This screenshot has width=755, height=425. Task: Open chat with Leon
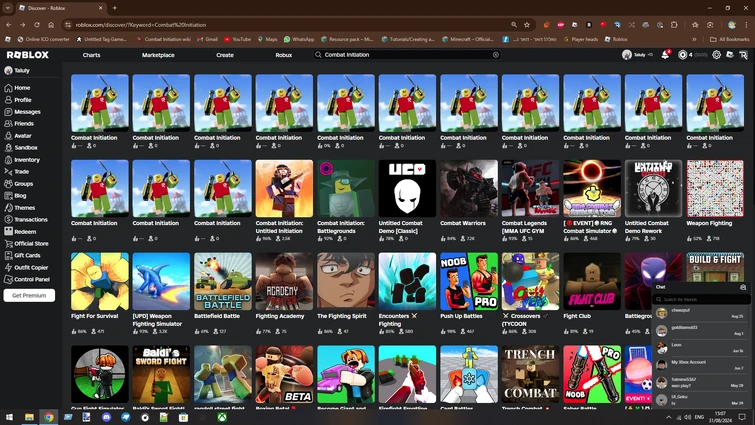[x=701, y=348]
